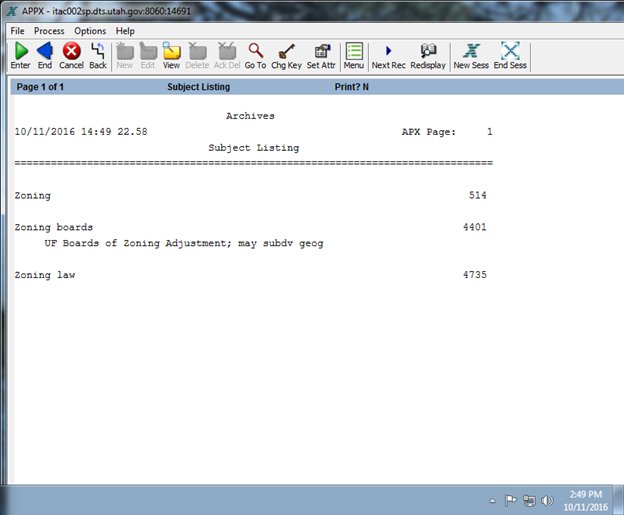Click the 'APX Page:' label
Image resolution: width=624 pixels, height=515 pixels.
pyautogui.click(x=429, y=132)
